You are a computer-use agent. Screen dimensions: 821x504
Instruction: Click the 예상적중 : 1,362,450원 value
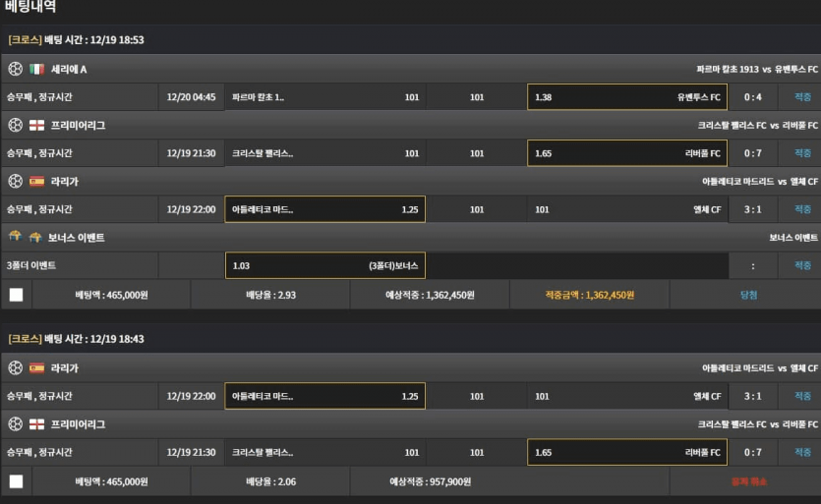(430, 295)
